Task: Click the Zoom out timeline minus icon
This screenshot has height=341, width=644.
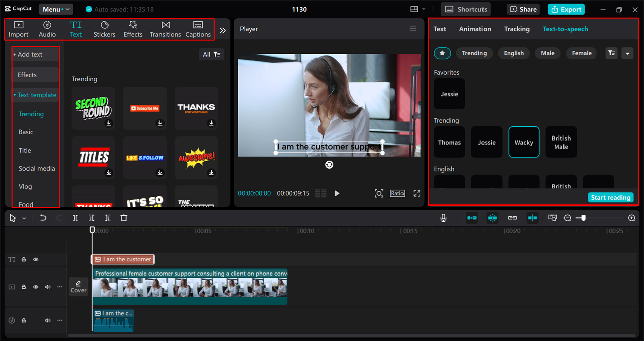Action: click(x=568, y=218)
